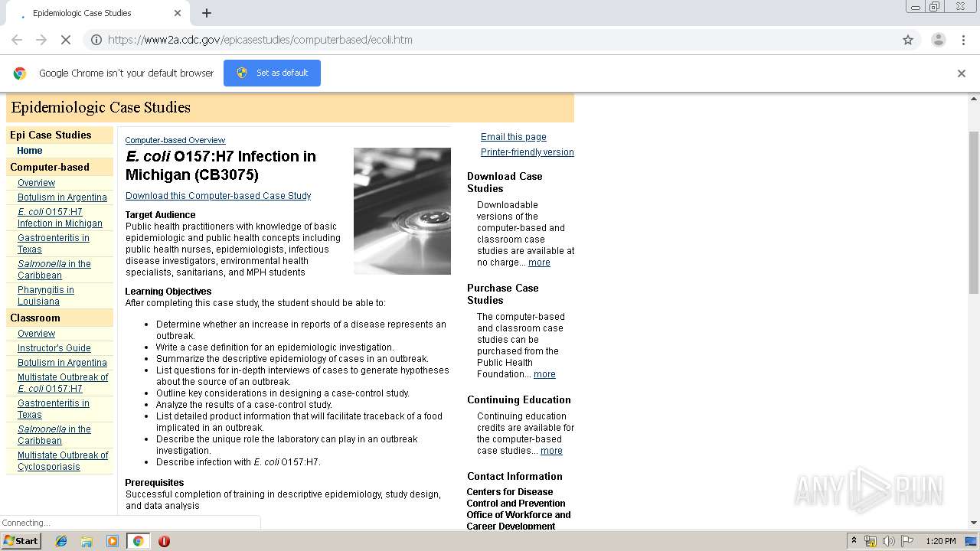Click the scrollbar down arrow
The height and width of the screenshot is (551, 980).
point(974,523)
